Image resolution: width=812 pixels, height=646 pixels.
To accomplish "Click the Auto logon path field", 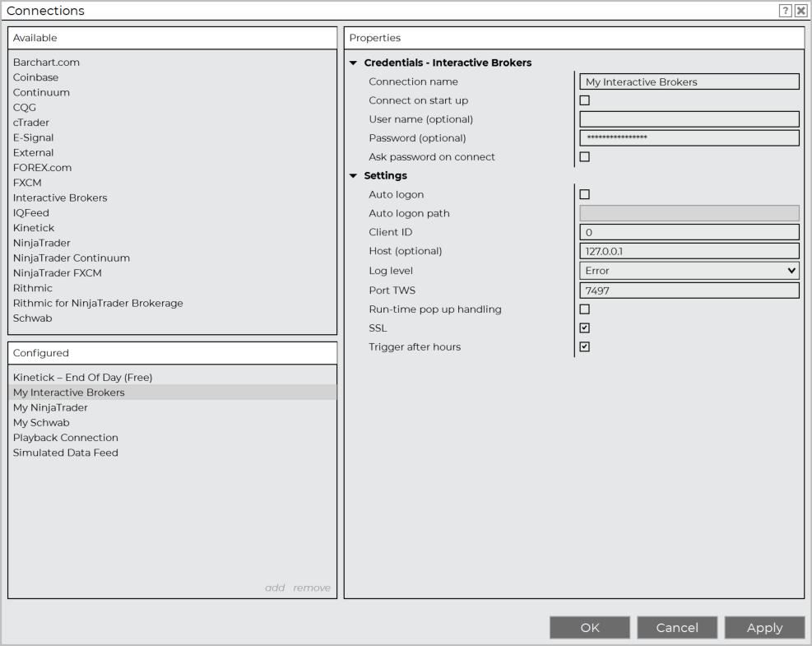I will coord(689,213).
